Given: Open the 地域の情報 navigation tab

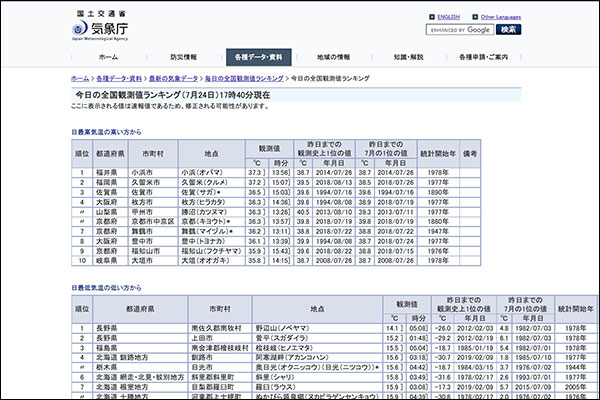Looking at the screenshot, I should 334,57.
